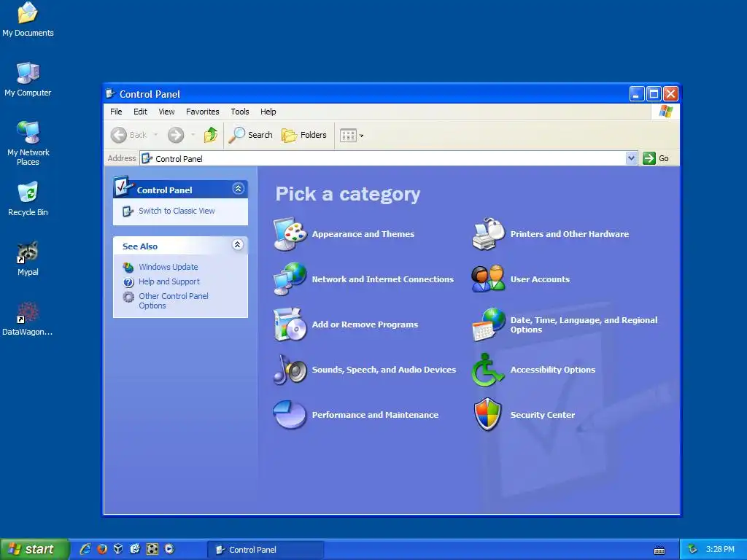This screenshot has height=560, width=747.
Task: Open the Edit menu
Action: click(x=140, y=112)
